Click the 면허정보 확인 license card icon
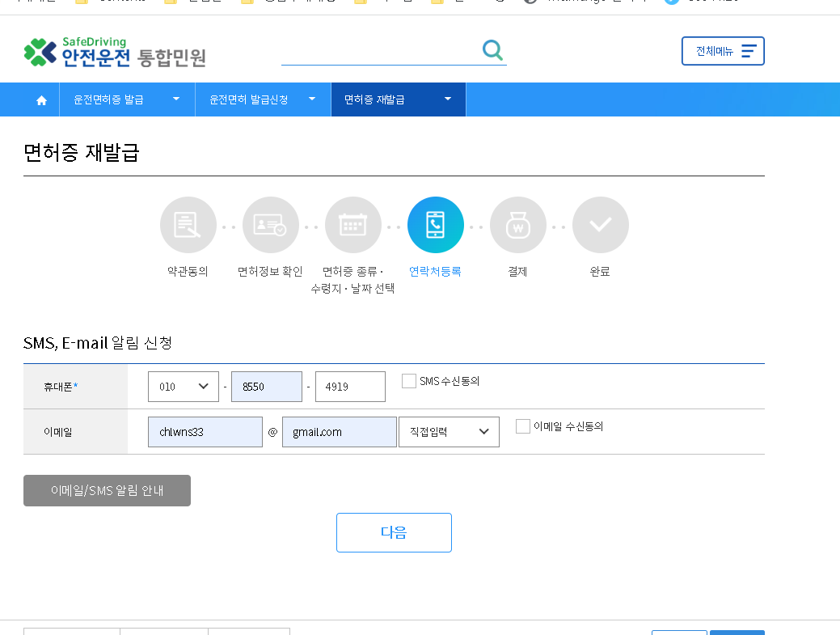Image resolution: width=840 pixels, height=635 pixels. coord(270,225)
